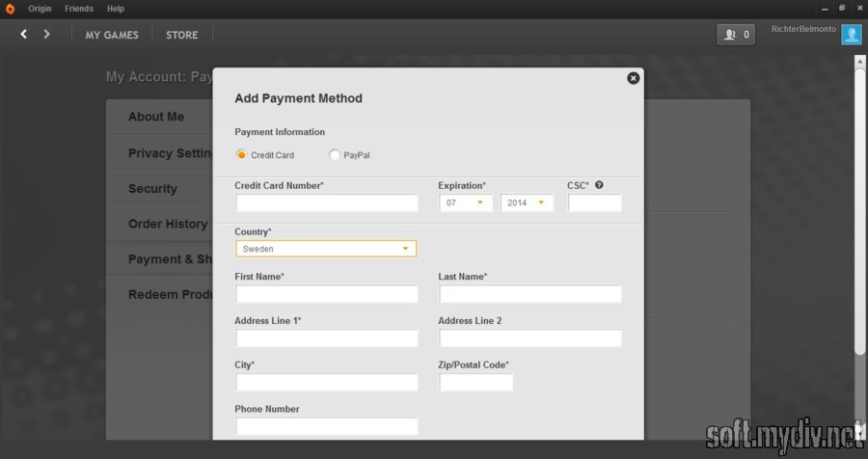The height and width of the screenshot is (459, 868).
Task: Click the Origin logo icon
Action: pos(10,9)
